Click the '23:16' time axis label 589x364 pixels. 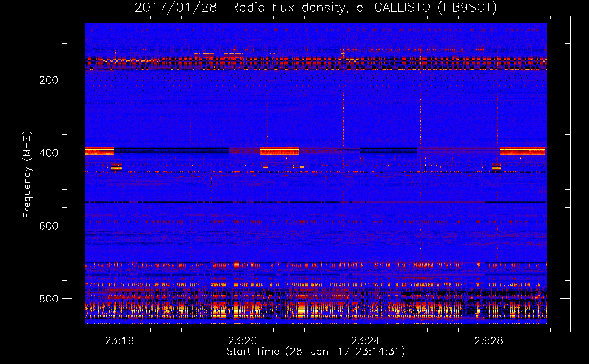[119, 341]
